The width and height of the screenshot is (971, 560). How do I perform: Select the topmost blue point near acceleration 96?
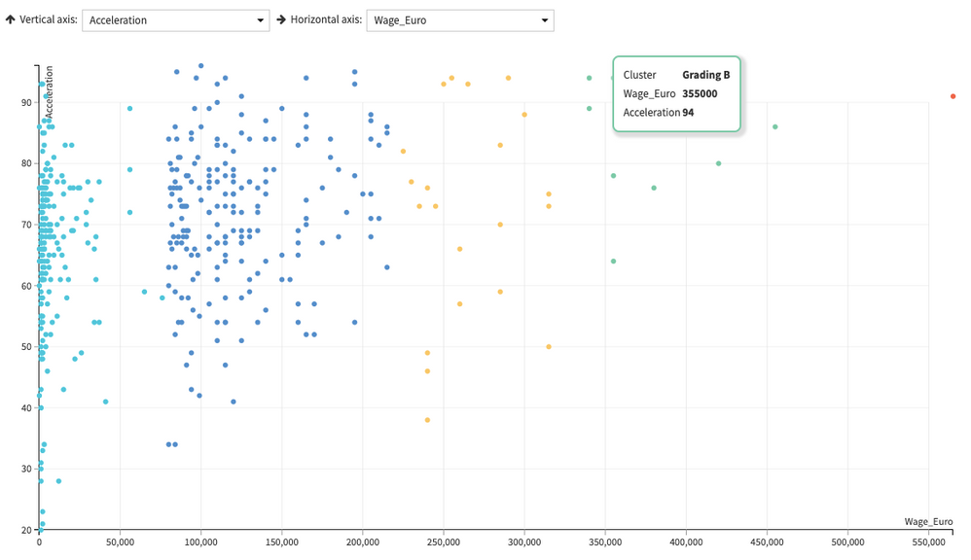pyautogui.click(x=200, y=66)
